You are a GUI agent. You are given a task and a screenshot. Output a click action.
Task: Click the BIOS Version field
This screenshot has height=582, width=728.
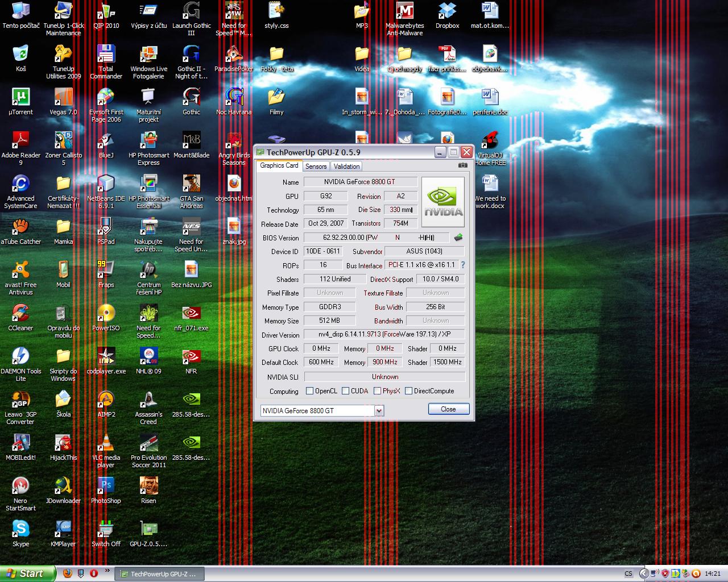[x=377, y=238]
